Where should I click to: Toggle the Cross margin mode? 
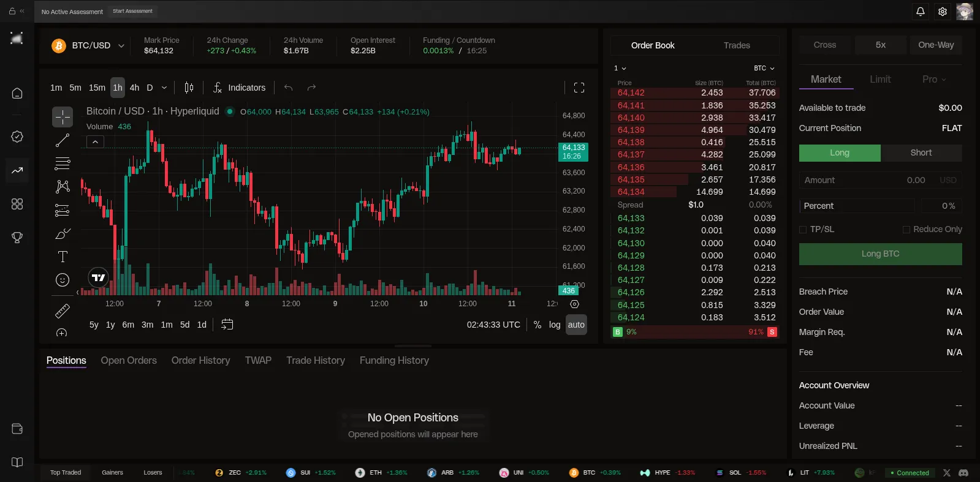click(x=825, y=45)
